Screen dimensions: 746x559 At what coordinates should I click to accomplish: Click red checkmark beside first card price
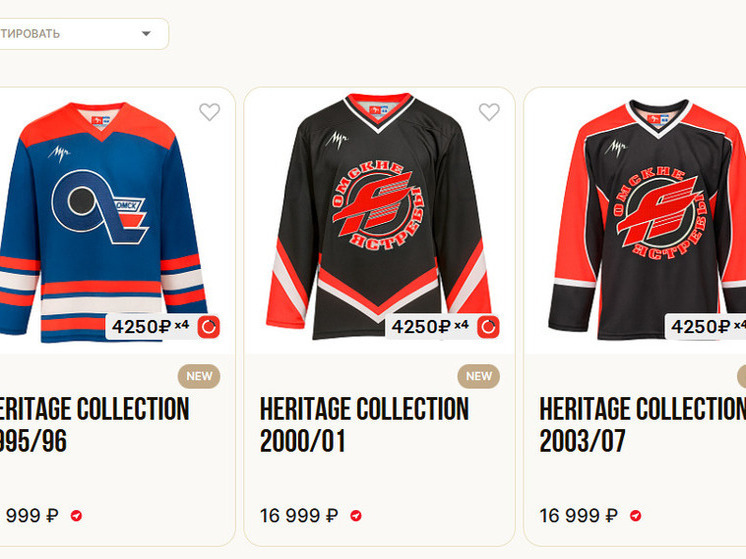pyautogui.click(x=77, y=516)
